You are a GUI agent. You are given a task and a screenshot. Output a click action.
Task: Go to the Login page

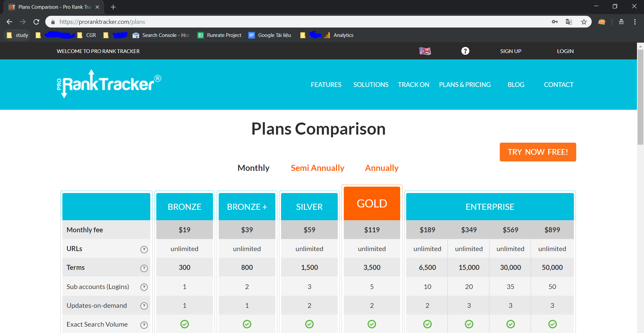[565, 51]
